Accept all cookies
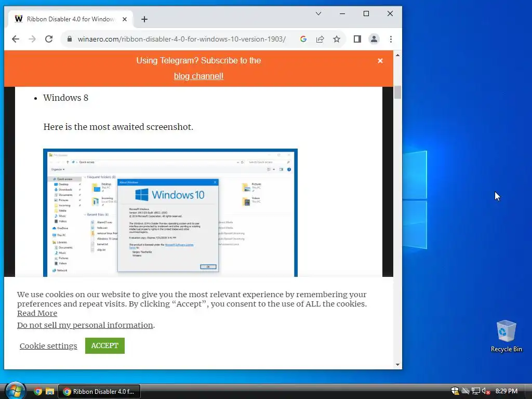Viewport: 532px width, 399px height. 105,345
